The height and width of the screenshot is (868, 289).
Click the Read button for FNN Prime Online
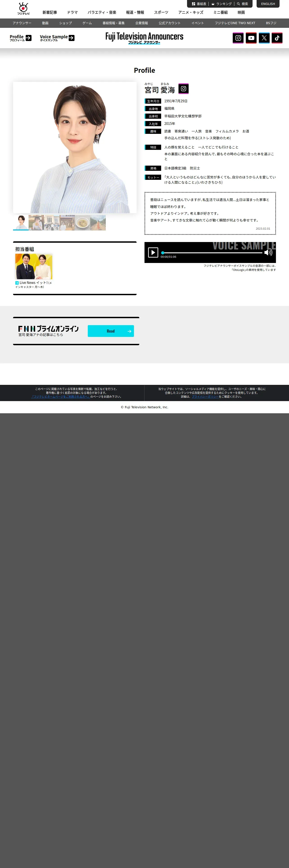click(x=111, y=331)
